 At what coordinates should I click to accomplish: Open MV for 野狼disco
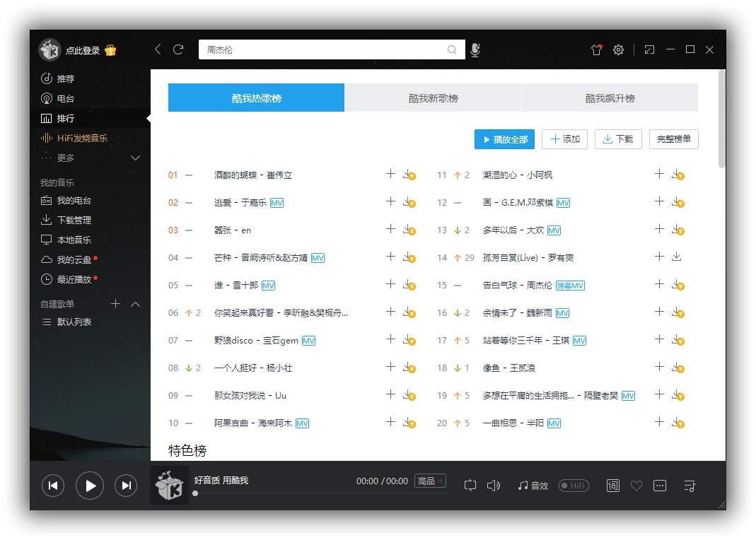click(x=308, y=341)
